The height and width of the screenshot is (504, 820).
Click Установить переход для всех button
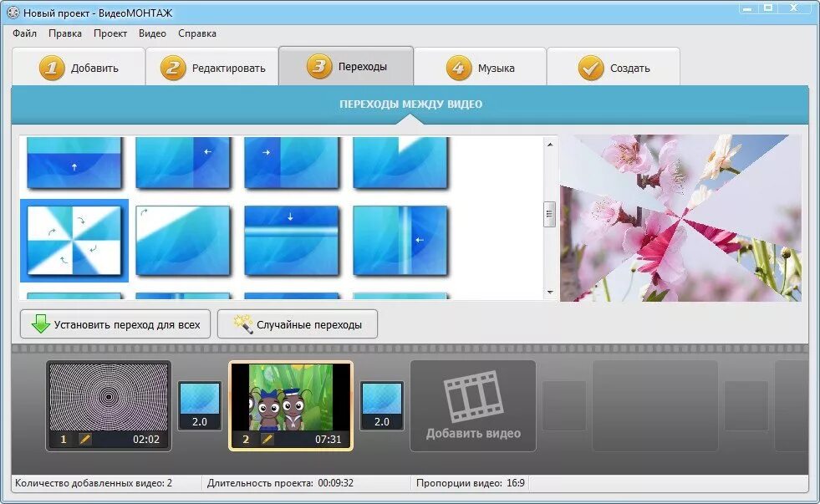click(x=115, y=324)
